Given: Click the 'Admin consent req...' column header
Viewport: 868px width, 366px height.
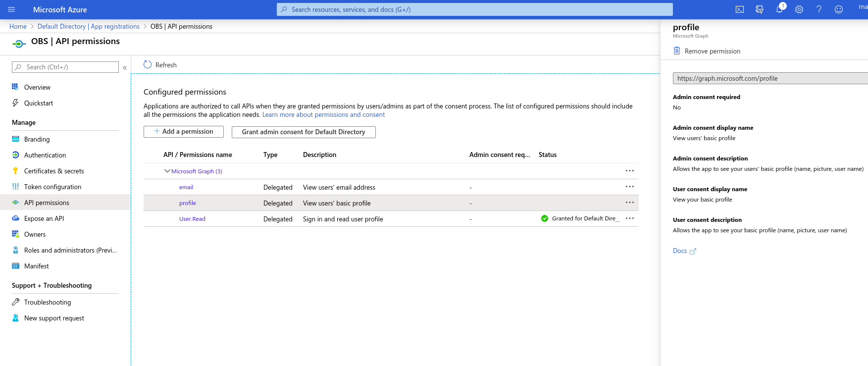Looking at the screenshot, I should (x=500, y=155).
